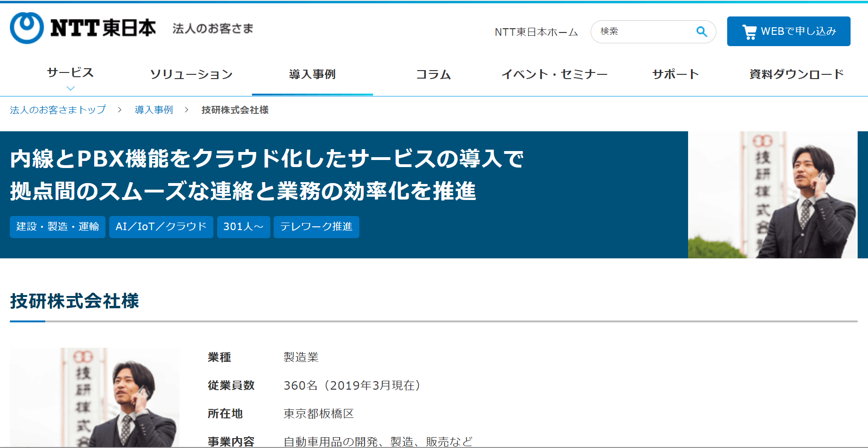Select the 建設・製造・運輸 tag

coord(57,227)
